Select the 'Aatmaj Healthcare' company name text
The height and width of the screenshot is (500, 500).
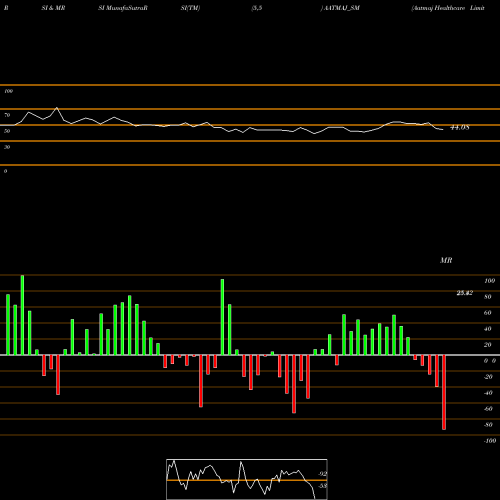pyautogui.click(x=439, y=8)
